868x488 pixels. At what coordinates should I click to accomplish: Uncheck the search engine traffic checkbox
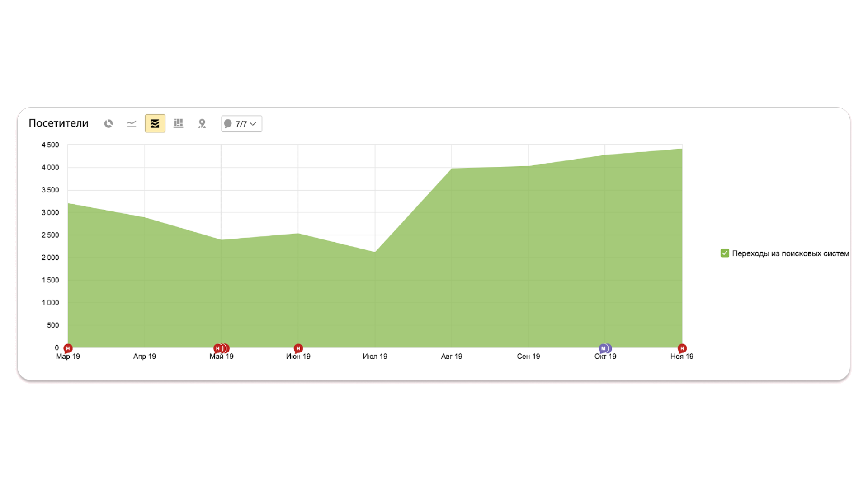725,253
